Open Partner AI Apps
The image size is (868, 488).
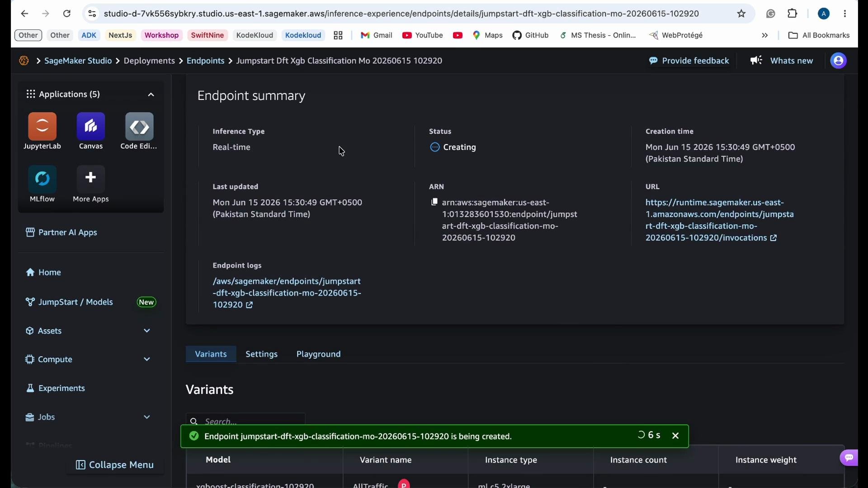point(61,232)
